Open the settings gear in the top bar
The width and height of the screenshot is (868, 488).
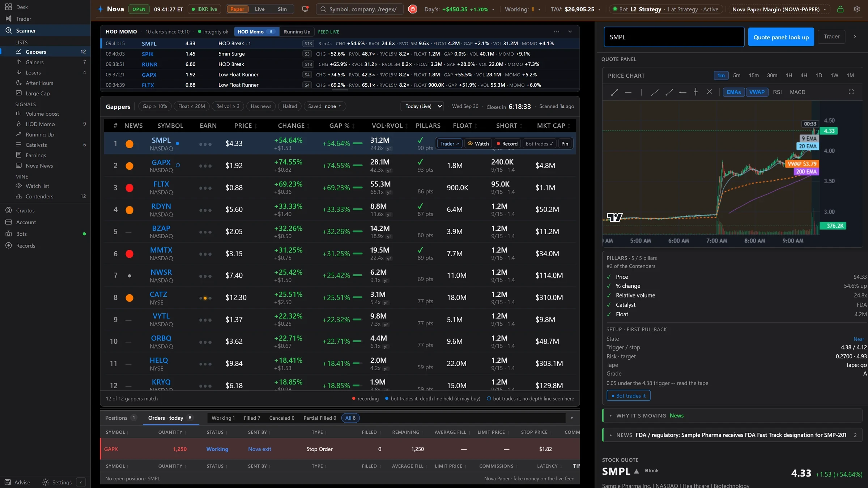click(856, 9)
